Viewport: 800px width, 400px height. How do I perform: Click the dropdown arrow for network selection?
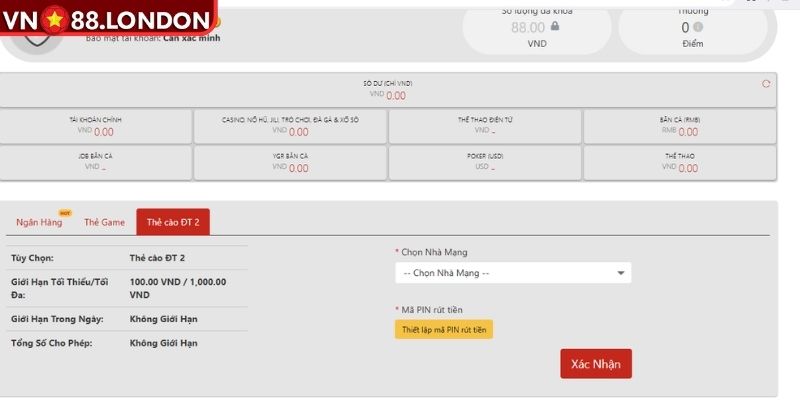click(620, 273)
